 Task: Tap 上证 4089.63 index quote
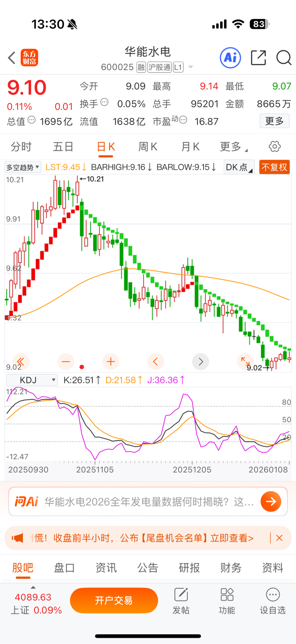coord(36,604)
